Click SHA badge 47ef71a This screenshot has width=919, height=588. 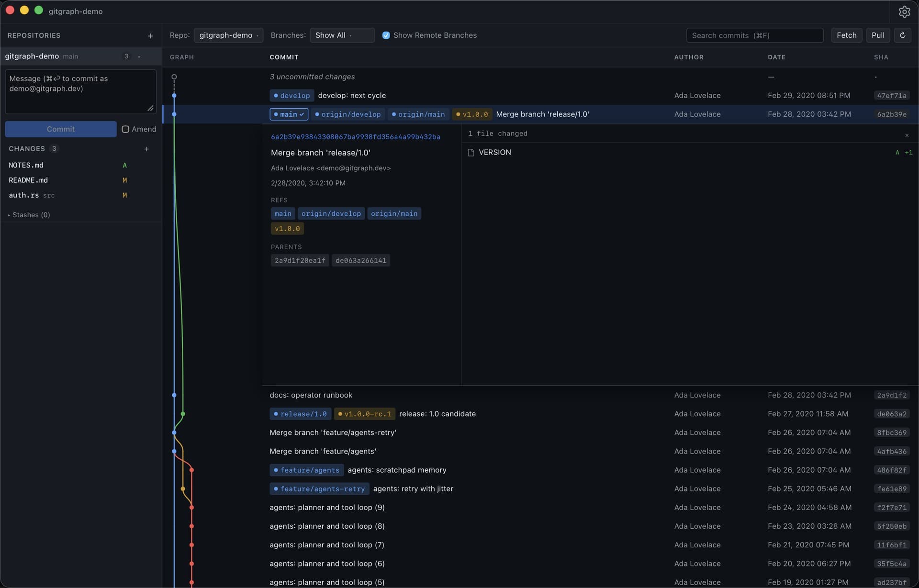pos(892,96)
